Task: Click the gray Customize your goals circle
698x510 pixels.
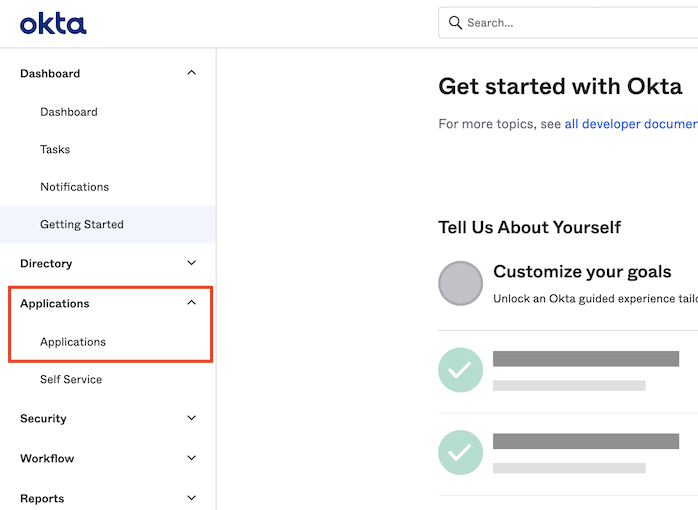Action: [x=460, y=283]
